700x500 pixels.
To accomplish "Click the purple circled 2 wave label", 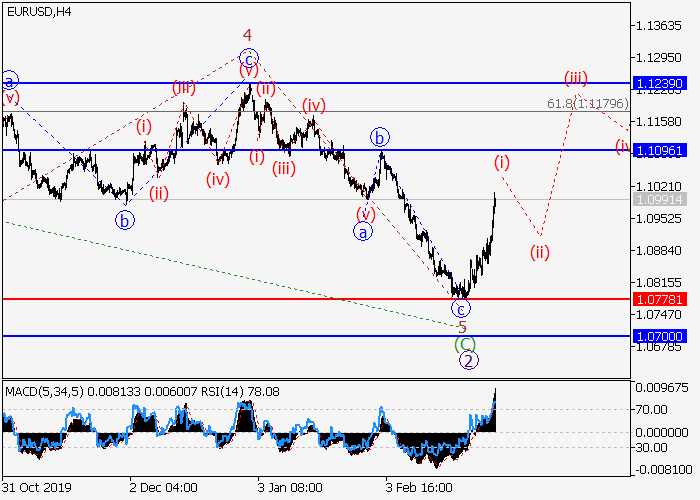I will click(x=468, y=361).
